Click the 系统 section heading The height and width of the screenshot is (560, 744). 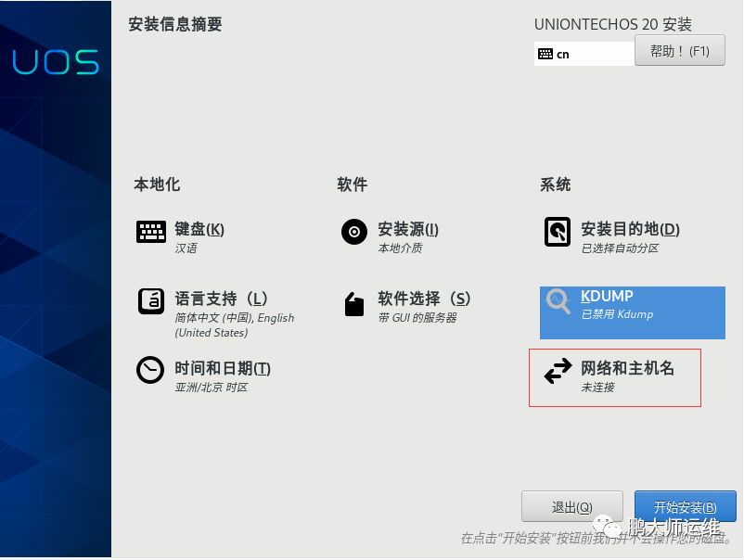point(555,185)
